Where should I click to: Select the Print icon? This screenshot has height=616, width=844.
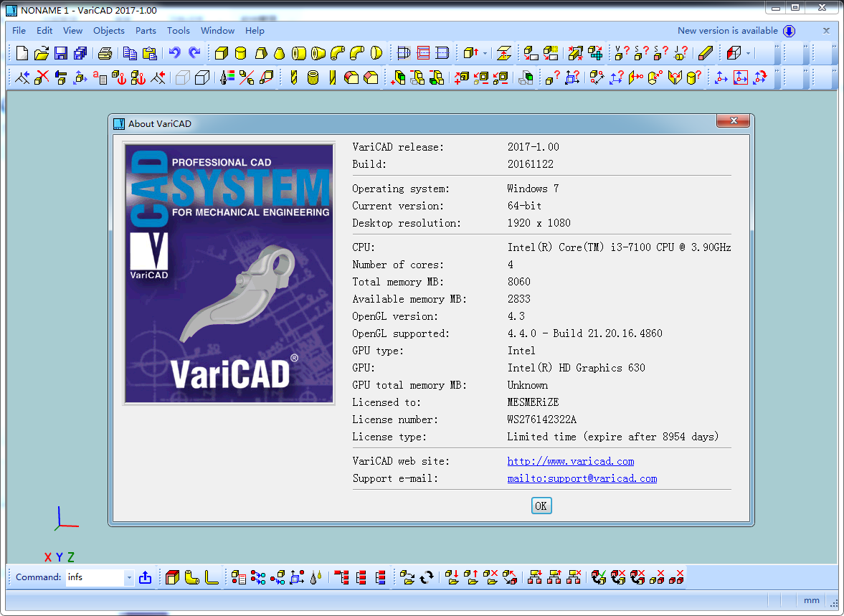[105, 53]
